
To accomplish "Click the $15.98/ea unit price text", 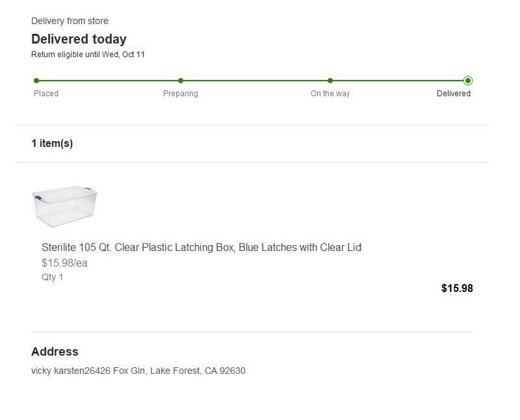I will pyautogui.click(x=64, y=263).
